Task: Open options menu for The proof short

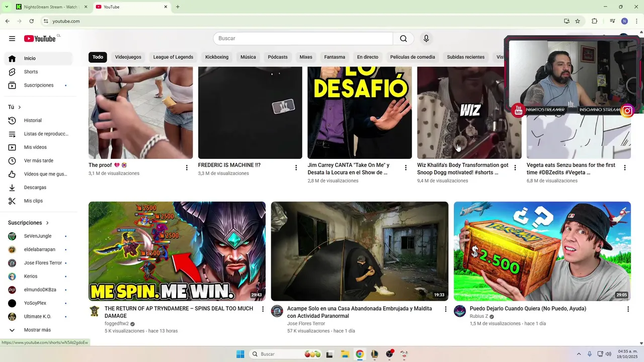Action: coord(187,168)
